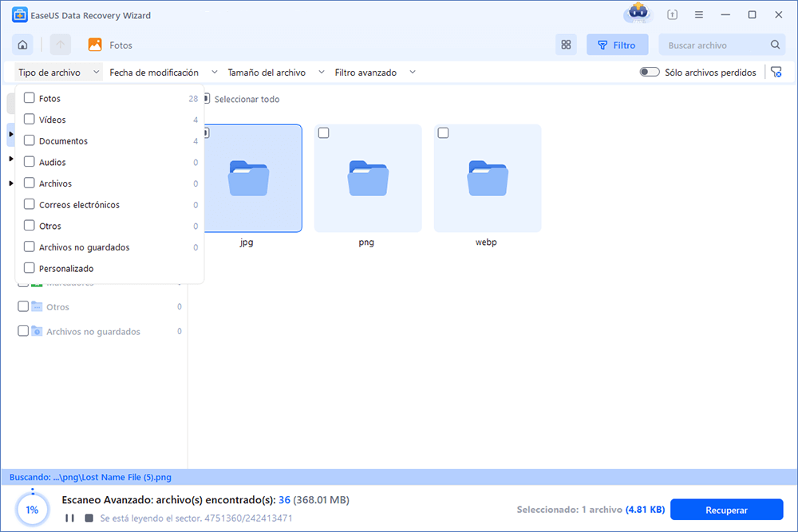
Task: Click the search magnifier icon
Action: click(x=775, y=45)
